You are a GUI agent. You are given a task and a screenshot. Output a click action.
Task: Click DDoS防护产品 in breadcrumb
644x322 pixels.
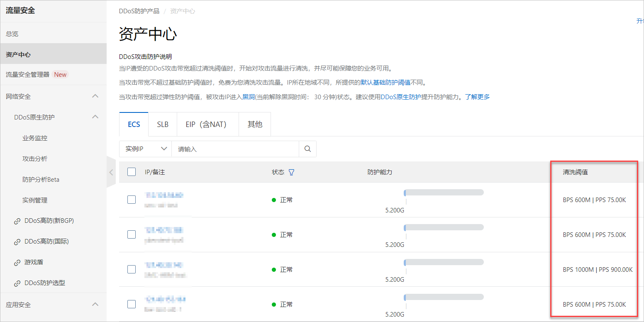click(x=139, y=11)
